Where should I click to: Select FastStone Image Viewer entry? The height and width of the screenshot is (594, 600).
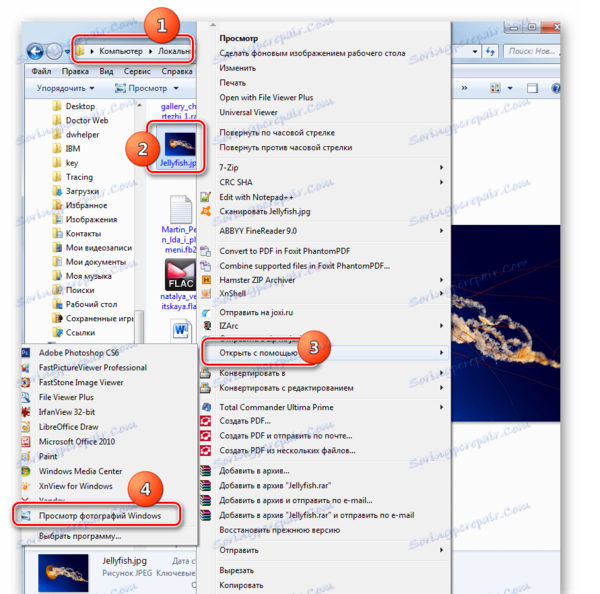point(81,382)
